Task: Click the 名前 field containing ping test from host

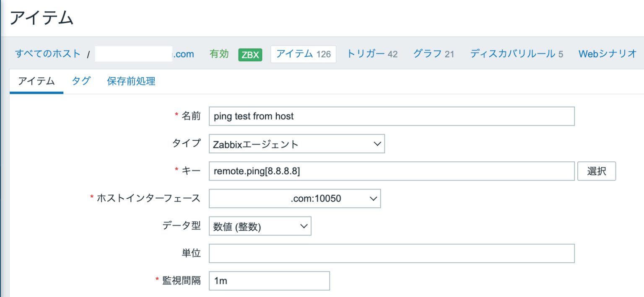Action: pos(392,116)
